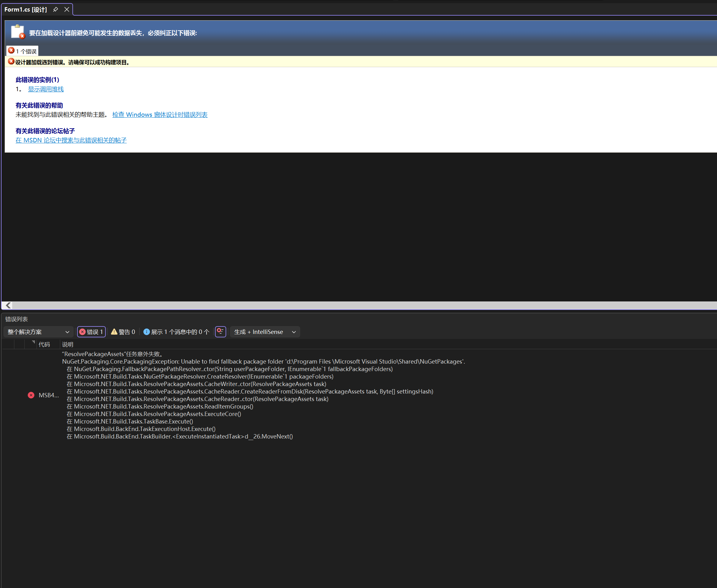Open the 整个解决方案 scope dropdown
Screen dimensions: 717x588
click(38, 332)
